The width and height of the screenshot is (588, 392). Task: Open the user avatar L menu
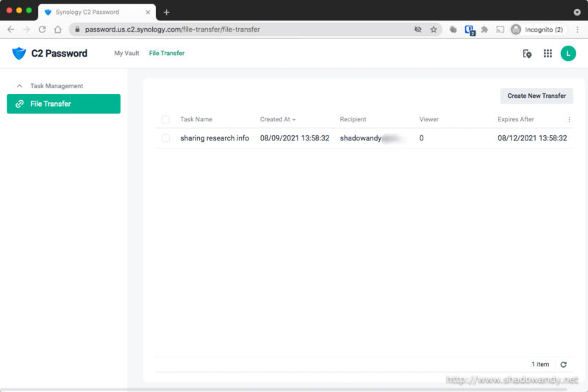coord(568,54)
